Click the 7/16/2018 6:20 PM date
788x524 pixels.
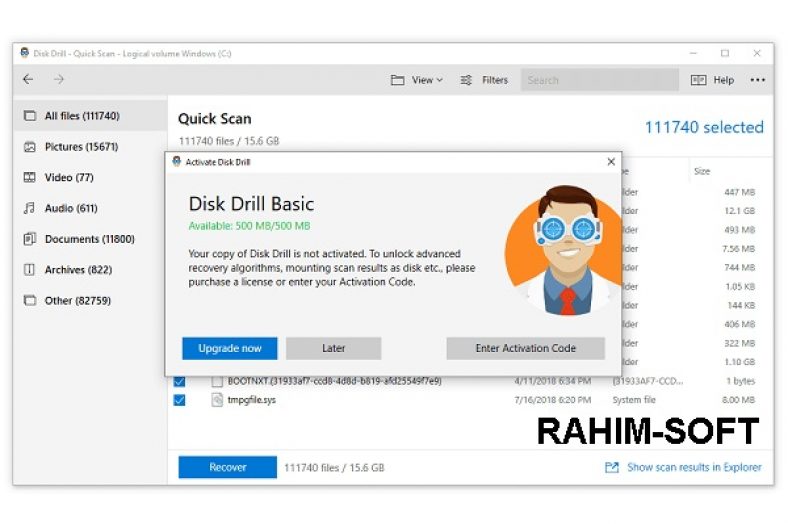pos(553,400)
